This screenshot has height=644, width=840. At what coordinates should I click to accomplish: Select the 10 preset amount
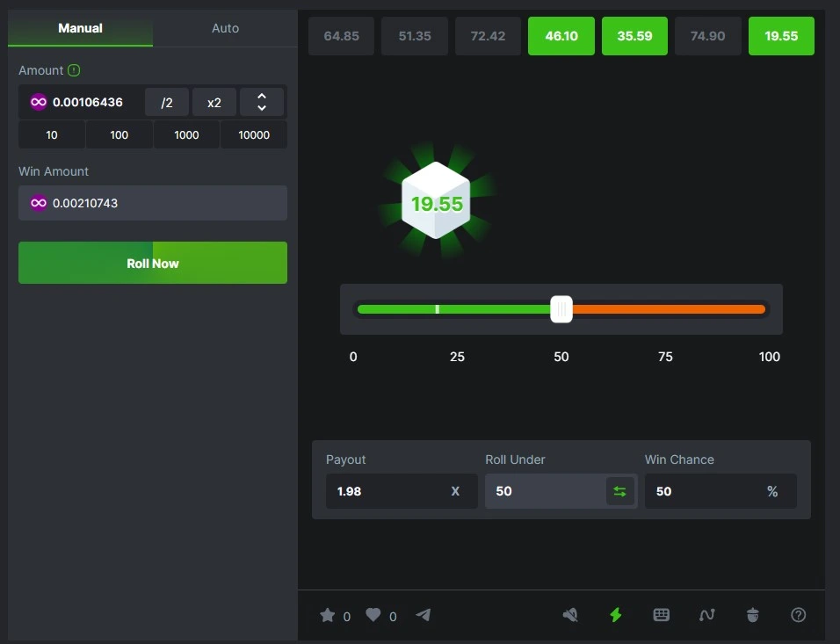(52, 134)
